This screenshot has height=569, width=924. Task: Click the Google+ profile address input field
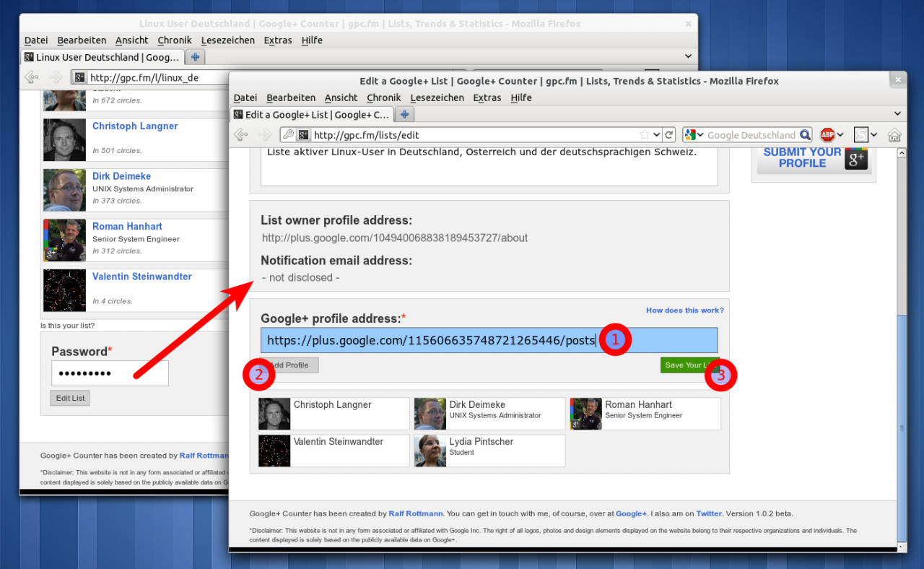pos(489,340)
